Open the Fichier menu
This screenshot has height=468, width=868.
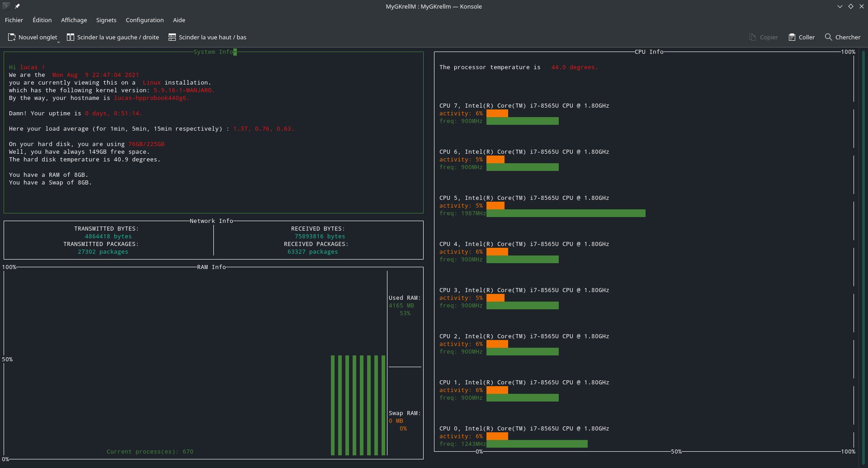click(x=14, y=20)
